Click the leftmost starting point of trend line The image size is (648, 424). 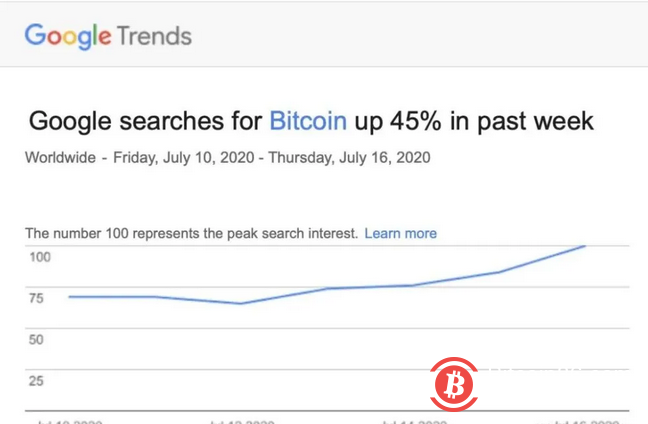click(x=69, y=296)
